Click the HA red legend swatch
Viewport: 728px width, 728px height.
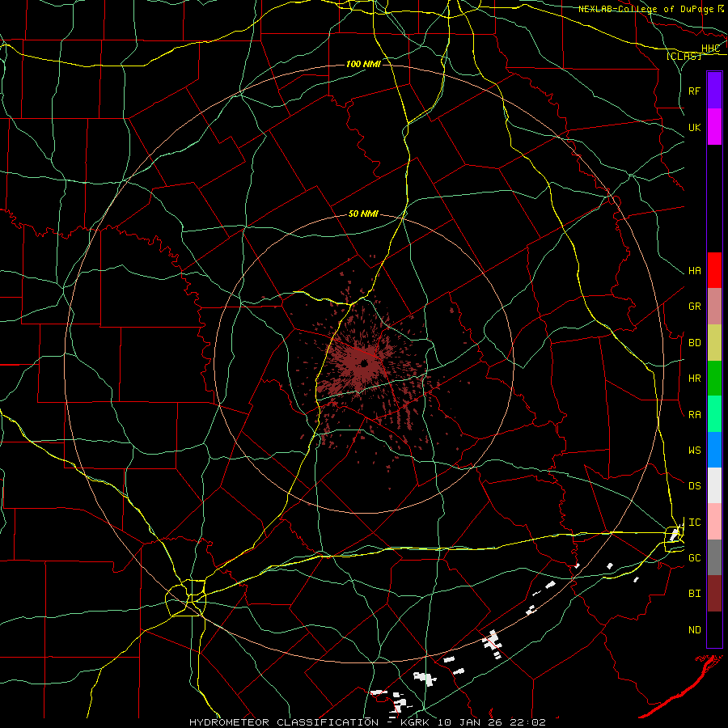[x=714, y=270]
